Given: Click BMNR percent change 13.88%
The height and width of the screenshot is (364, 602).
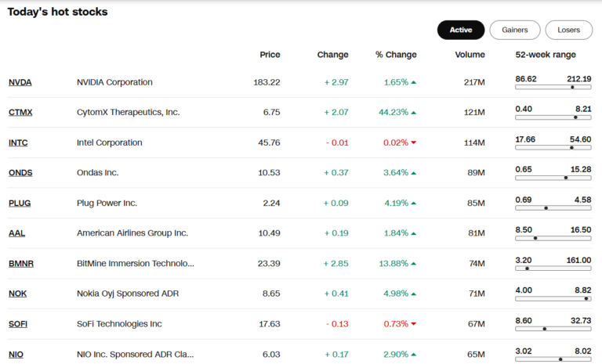Looking at the screenshot, I should 393,264.
